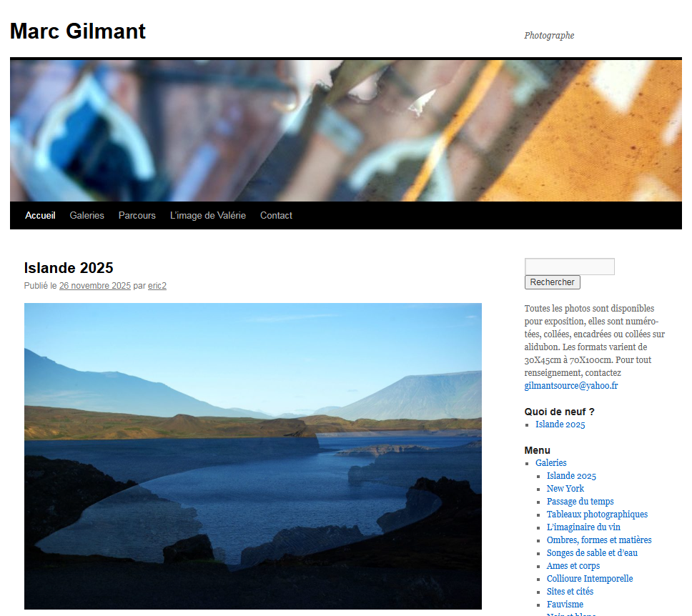692x616 pixels.
Task: Click the gilmantsource@yahoo.fr email link
Action: point(570,386)
